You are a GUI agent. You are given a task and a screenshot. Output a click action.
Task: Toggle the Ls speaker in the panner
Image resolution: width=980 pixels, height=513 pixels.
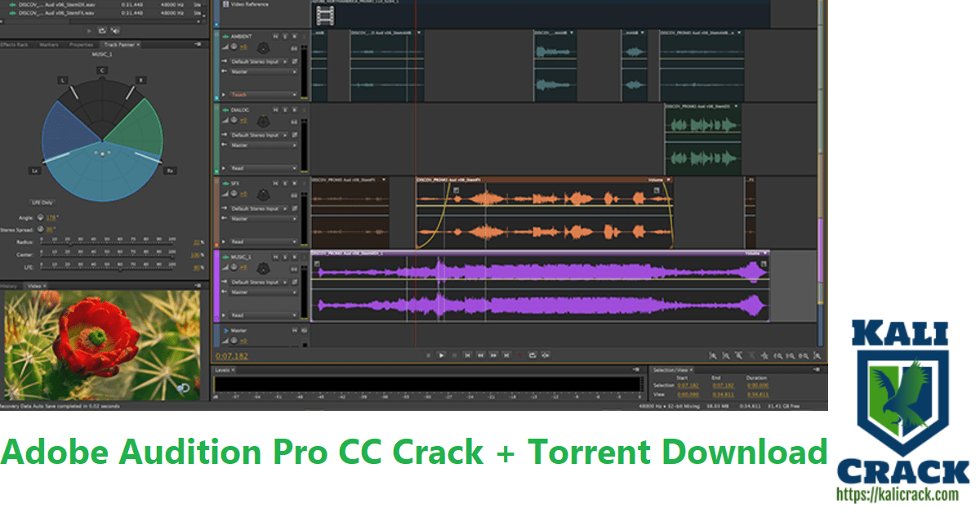coord(35,171)
